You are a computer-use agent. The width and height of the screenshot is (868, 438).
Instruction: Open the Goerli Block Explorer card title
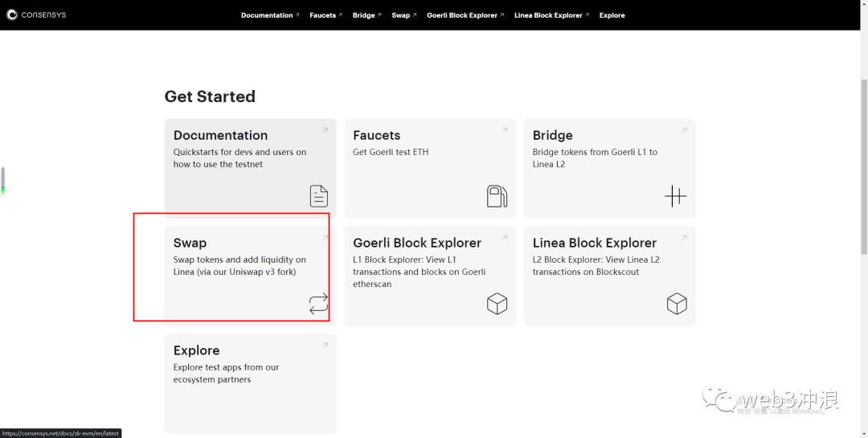[417, 243]
